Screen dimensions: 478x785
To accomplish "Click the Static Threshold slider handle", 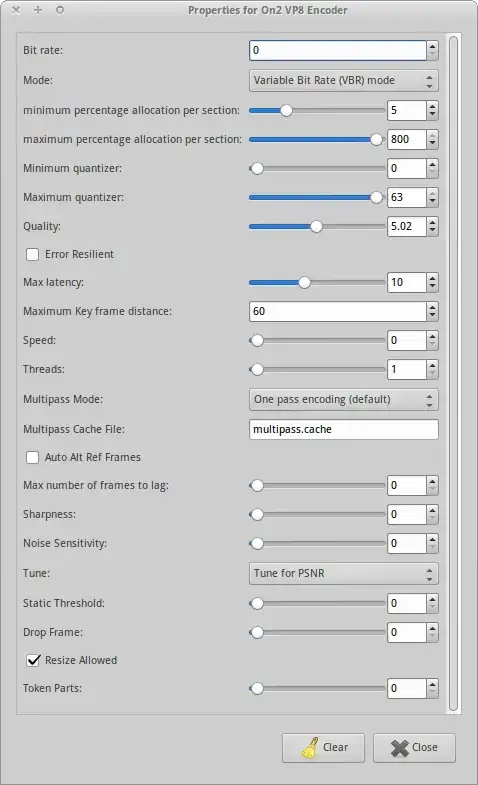I will pyautogui.click(x=257, y=604).
